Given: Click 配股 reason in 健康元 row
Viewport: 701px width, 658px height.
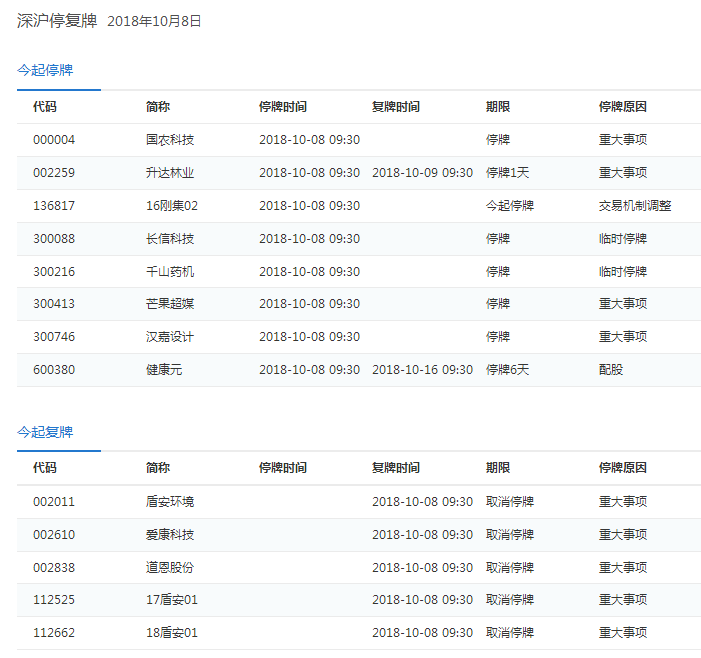Looking at the screenshot, I should [x=610, y=370].
